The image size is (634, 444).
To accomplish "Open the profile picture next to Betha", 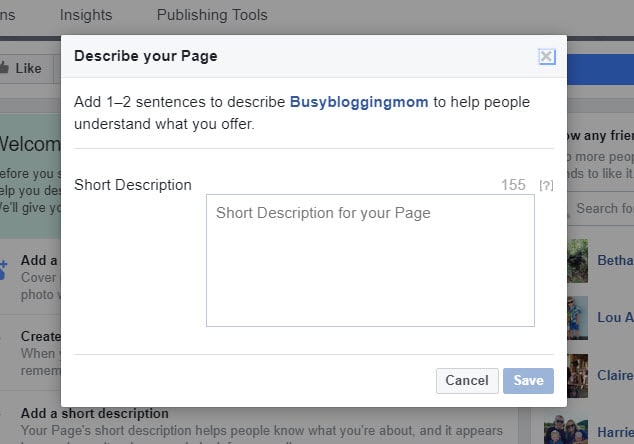I will pos(578,260).
